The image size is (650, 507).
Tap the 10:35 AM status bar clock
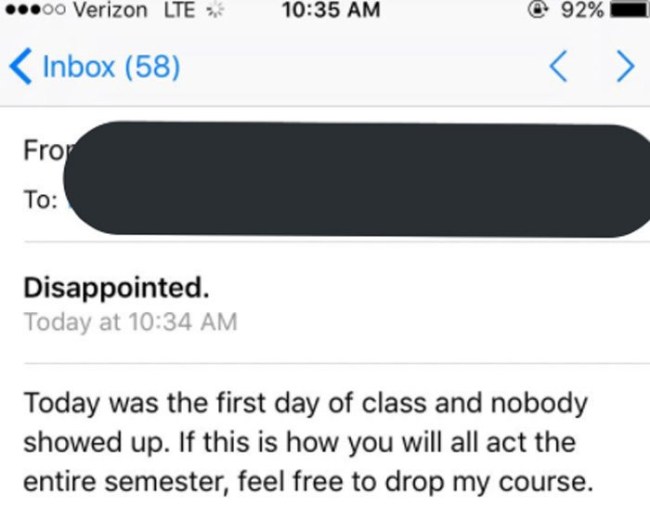point(331,11)
